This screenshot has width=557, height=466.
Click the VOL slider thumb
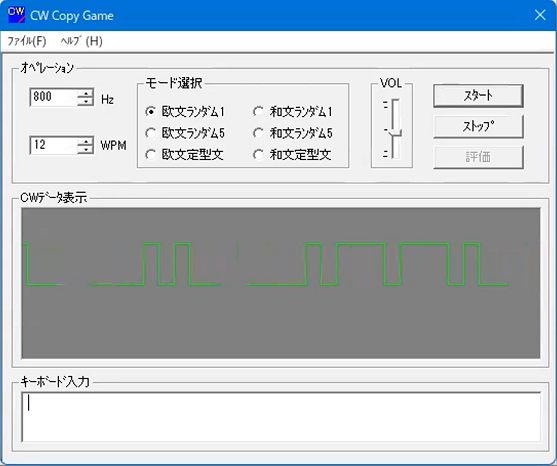click(x=395, y=133)
